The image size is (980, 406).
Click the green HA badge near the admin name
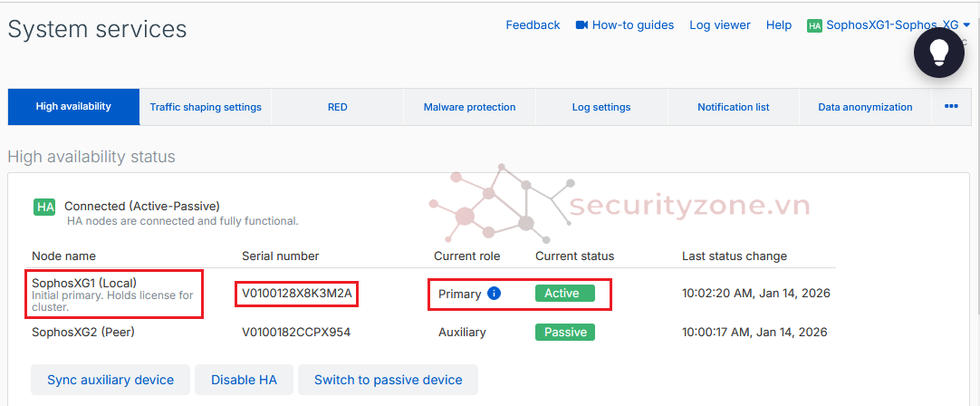[x=814, y=25]
